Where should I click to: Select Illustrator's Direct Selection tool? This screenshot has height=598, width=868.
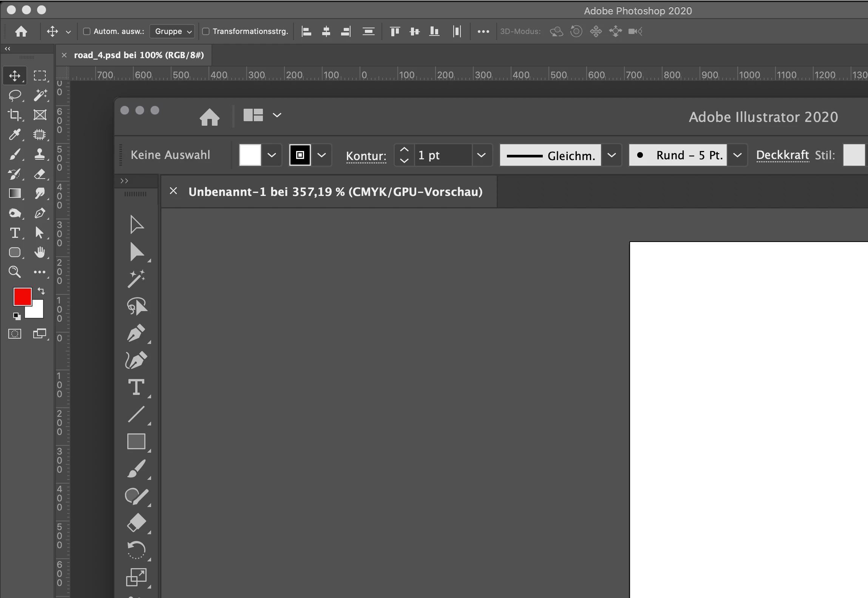tap(136, 252)
